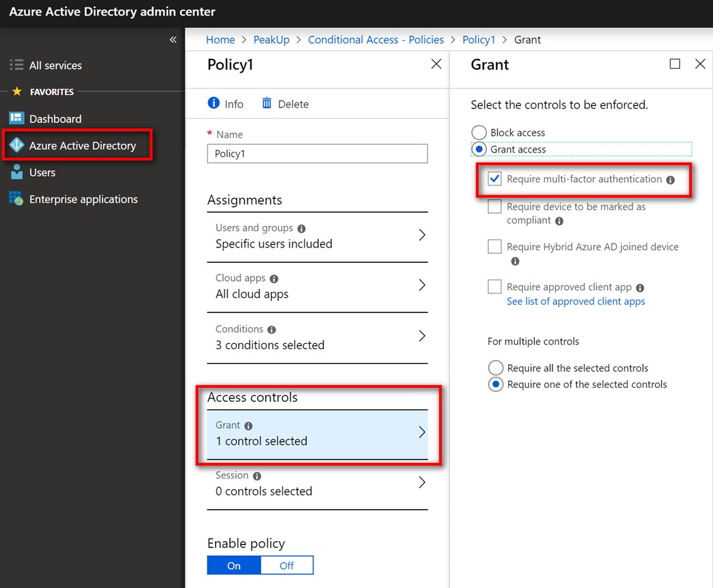
Task: Click info icon beside approved client app
Action: click(640, 288)
